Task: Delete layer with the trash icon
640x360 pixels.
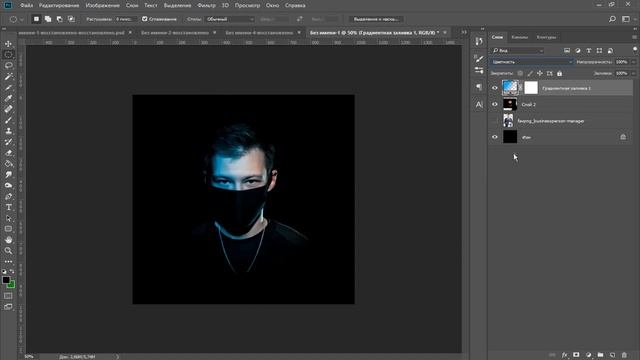Action: (624, 355)
